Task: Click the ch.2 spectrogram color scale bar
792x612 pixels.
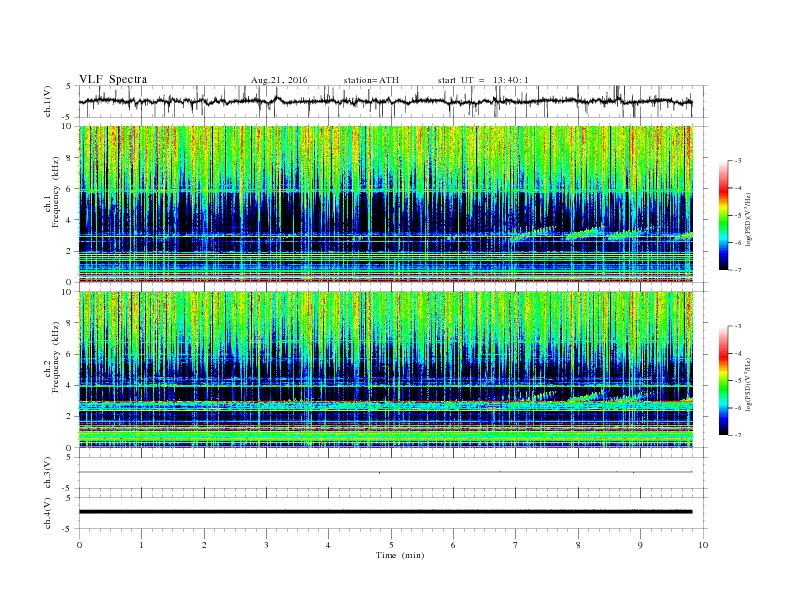Action: click(x=723, y=381)
